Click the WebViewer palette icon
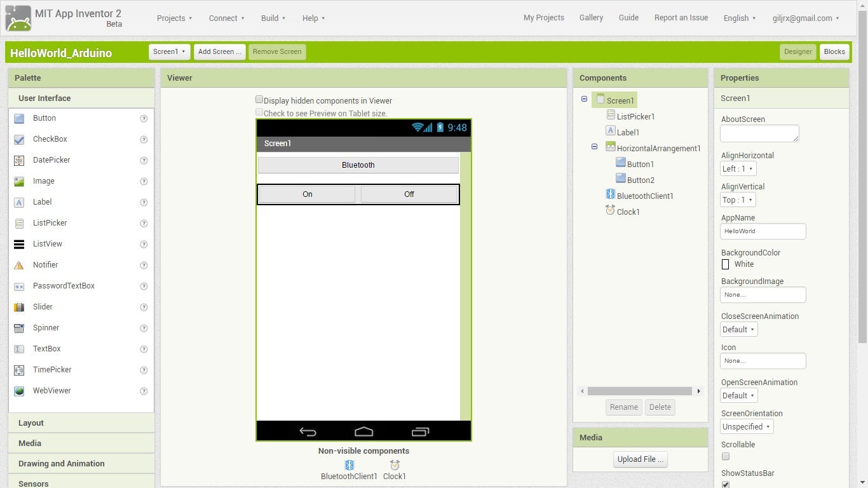This screenshot has width=868, height=488. pos(20,390)
